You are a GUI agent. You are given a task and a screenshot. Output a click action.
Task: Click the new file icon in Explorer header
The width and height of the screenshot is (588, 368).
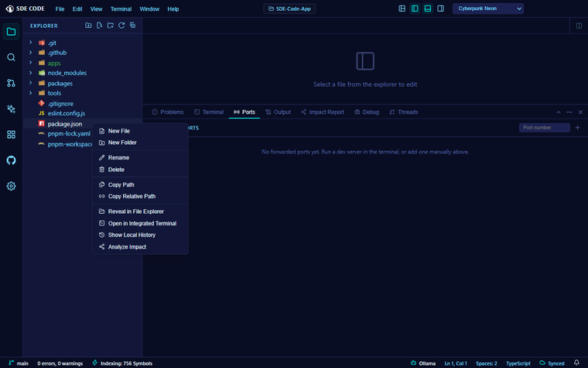point(99,25)
